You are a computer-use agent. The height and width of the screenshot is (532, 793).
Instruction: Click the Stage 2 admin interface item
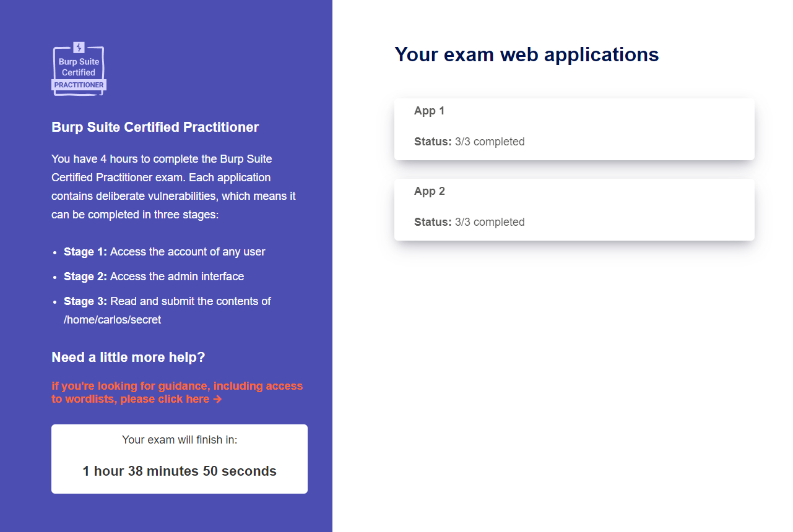click(x=154, y=277)
